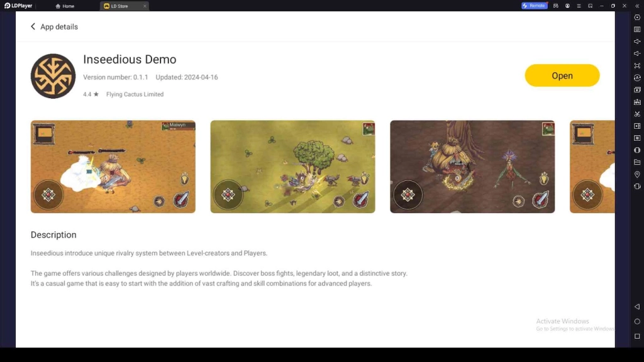
Task: Switch to the LD Store tab
Action: (x=119, y=6)
